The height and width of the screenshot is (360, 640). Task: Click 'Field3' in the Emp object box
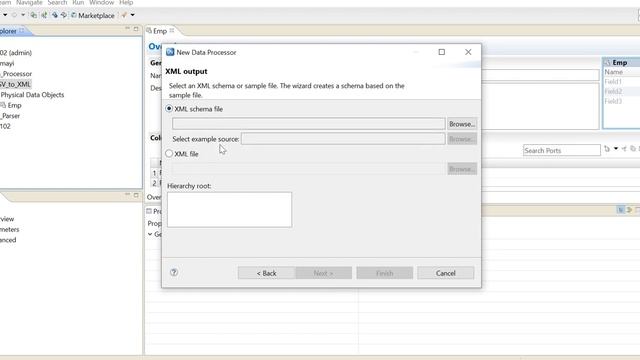coord(613,101)
